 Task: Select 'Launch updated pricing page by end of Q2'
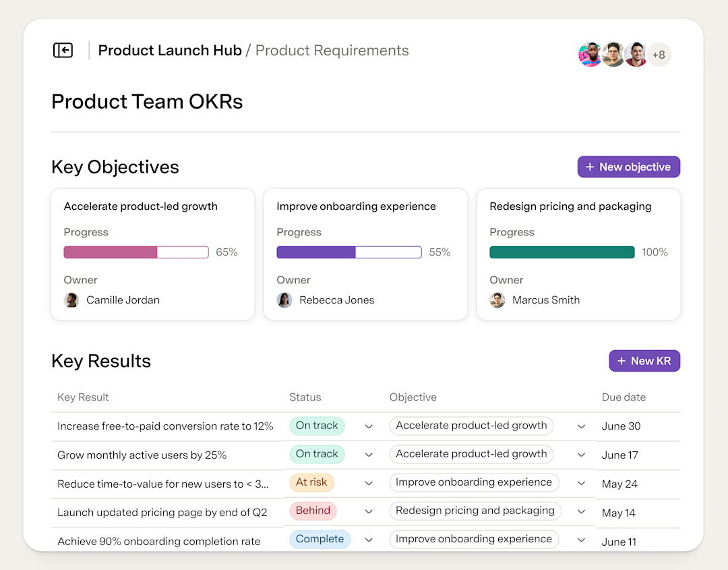coord(162,513)
